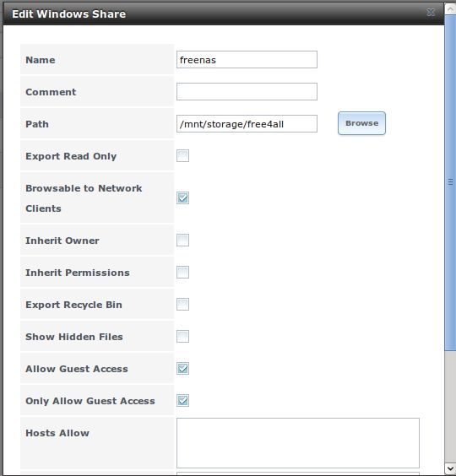Tick the Inherit Permissions checkbox
Viewport: 456px width, 476px height.
coord(182,273)
